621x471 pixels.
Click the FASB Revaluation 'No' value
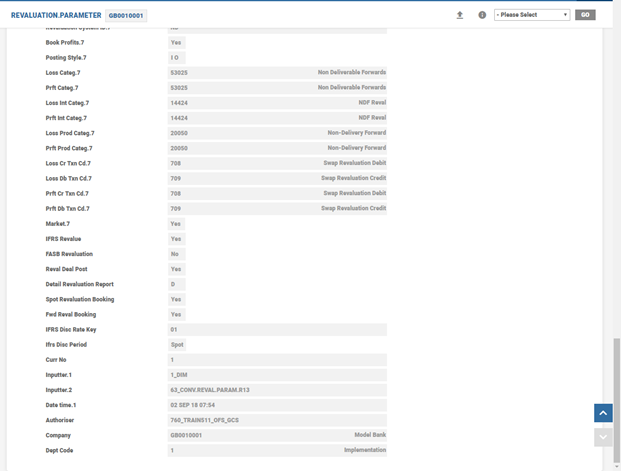(175, 254)
